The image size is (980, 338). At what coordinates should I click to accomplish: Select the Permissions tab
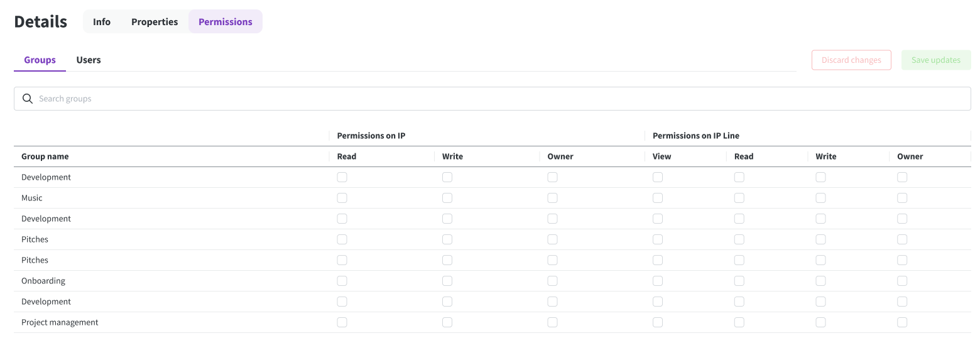226,21
